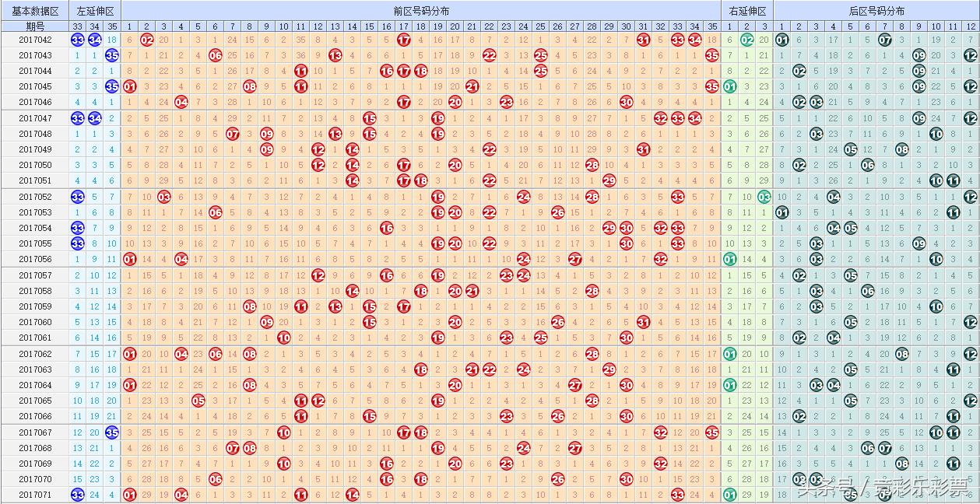Click draw number 2017057
Screen dimensions: 980x504
[35, 275]
